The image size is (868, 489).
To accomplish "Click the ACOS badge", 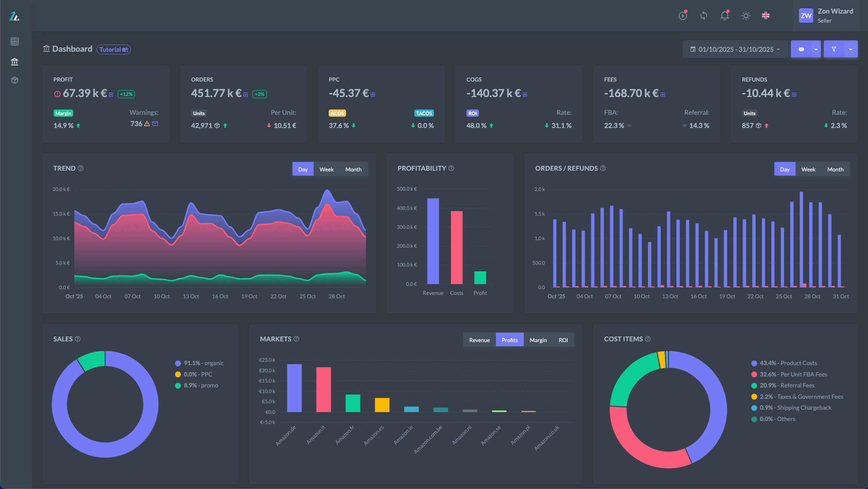I will [337, 113].
